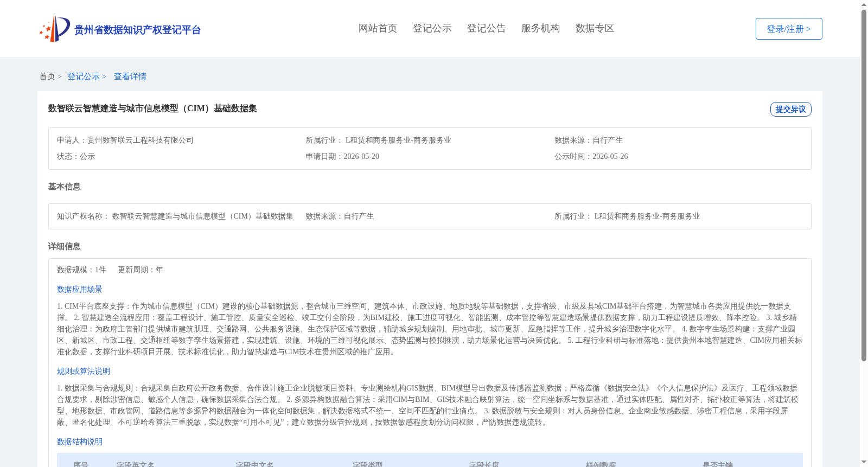
Task: Switch to the 数据专区 section
Action: (x=595, y=28)
